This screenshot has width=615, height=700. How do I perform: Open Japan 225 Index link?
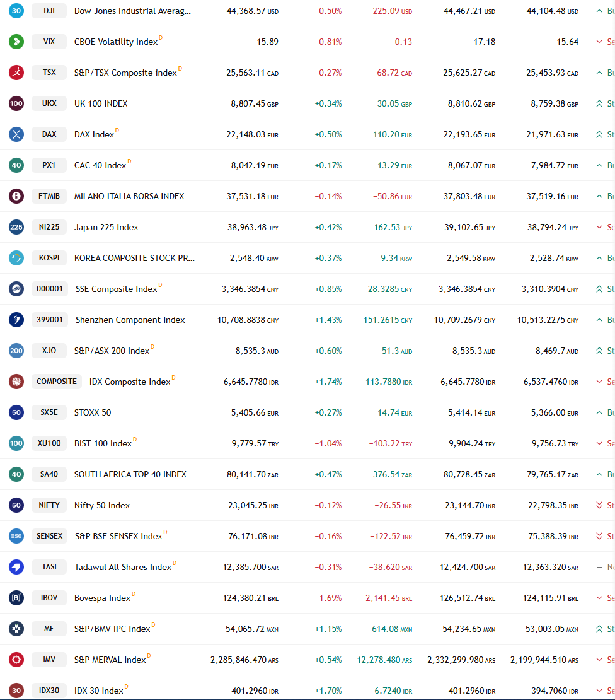coord(106,227)
